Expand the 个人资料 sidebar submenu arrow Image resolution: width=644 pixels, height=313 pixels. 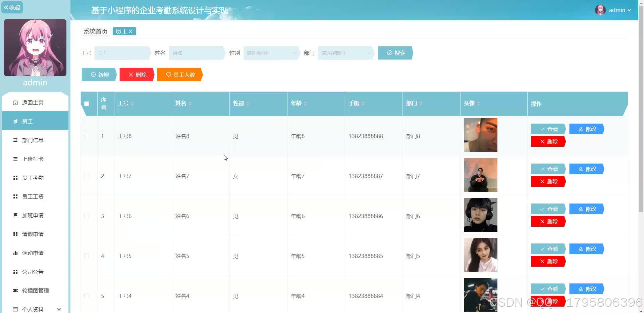59,309
